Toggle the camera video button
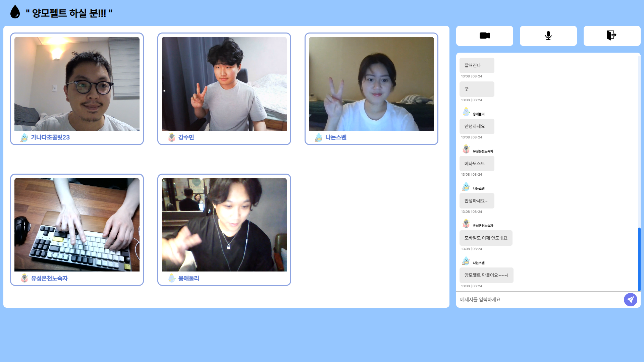Screen dimensions: 644x362 pyautogui.click(x=484, y=36)
